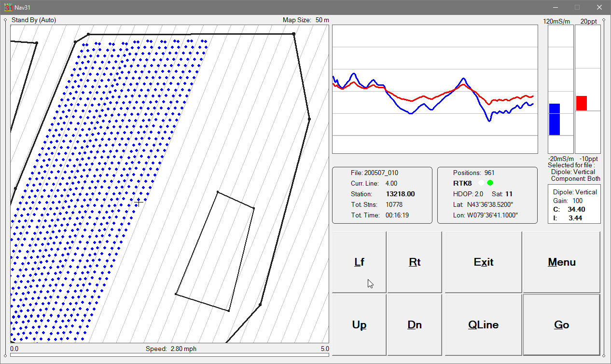Image resolution: width=611 pixels, height=364 pixels.
Task: Click the Lf button
Action: [x=359, y=262]
